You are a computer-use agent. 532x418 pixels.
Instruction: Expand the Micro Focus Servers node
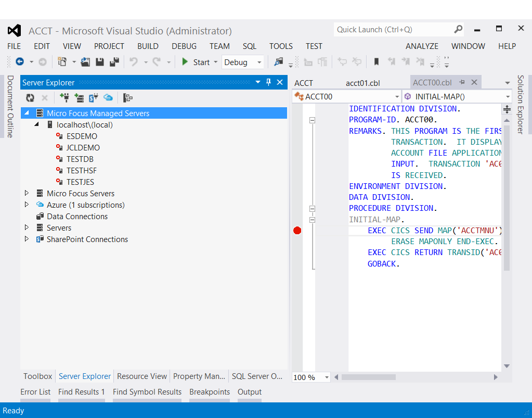(27, 193)
